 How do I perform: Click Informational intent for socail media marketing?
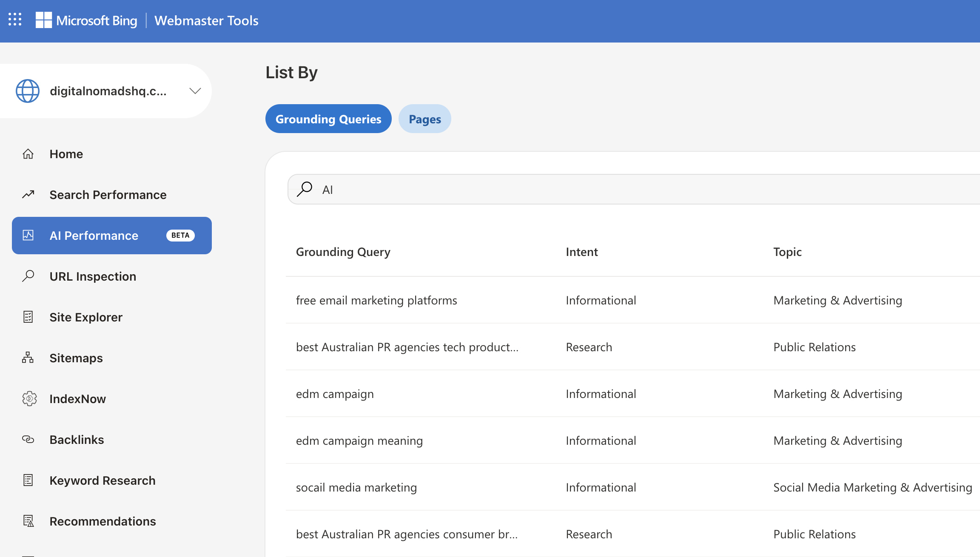[x=601, y=487]
